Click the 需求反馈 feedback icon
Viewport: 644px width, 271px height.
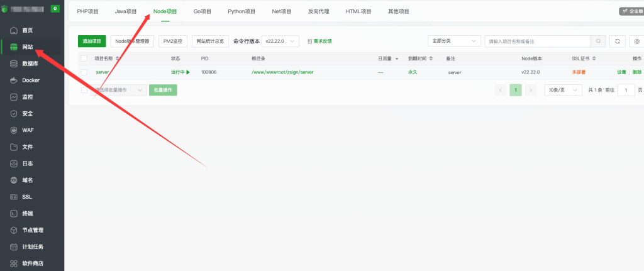[x=310, y=41]
